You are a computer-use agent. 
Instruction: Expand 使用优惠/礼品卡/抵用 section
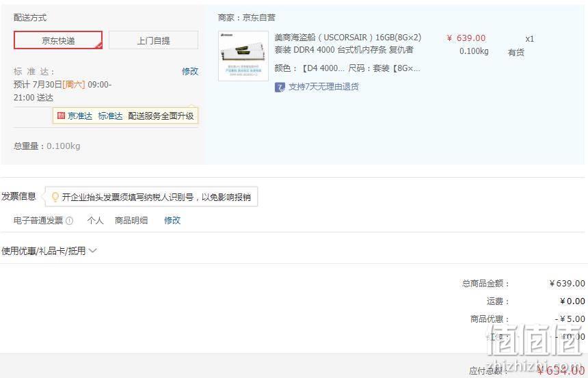click(x=49, y=251)
